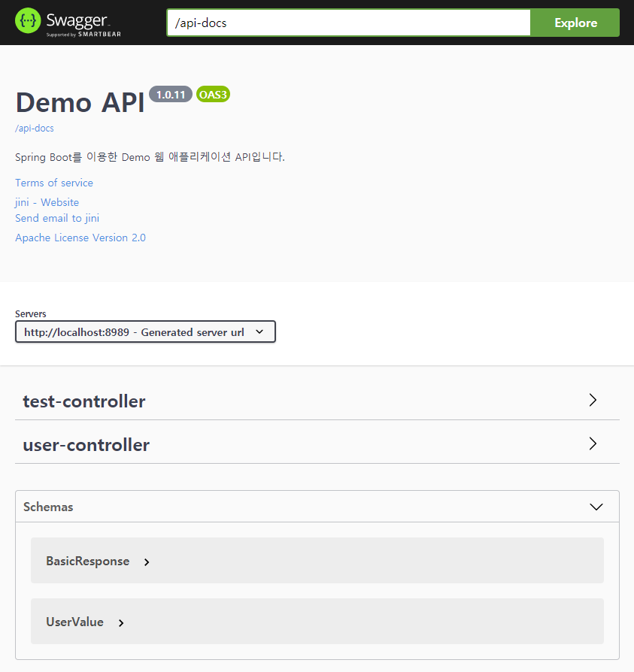Open the Terms of service link
This screenshot has width=634, height=672.
53,183
